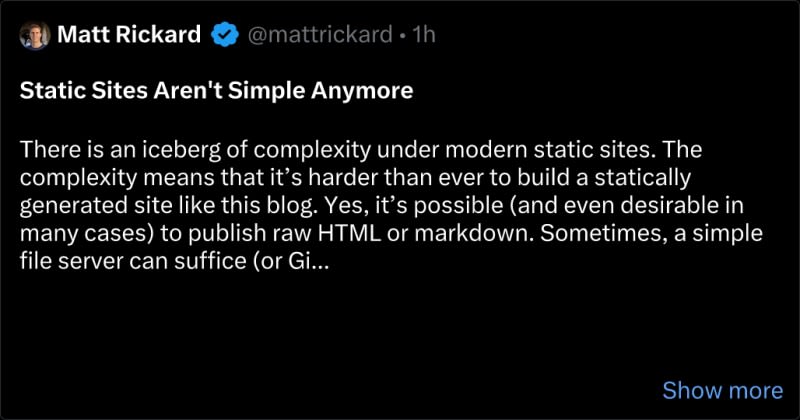The width and height of the screenshot is (800, 420).
Task: Click the Static Sites Aren't Simple Anymore title
Action: [216, 90]
